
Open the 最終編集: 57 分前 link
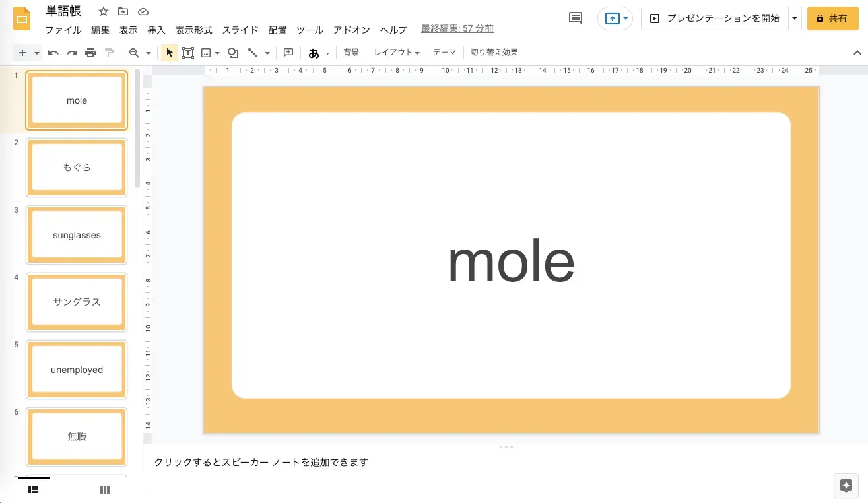tap(457, 29)
